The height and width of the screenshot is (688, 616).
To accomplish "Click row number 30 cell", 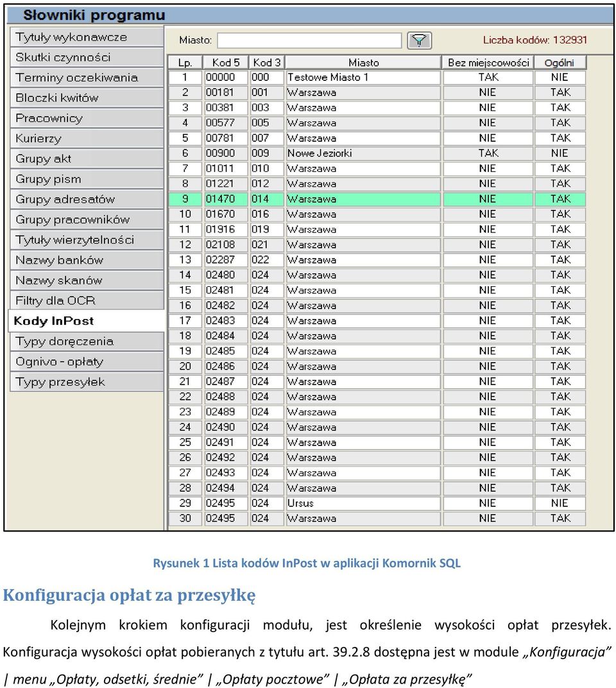I will (185, 519).
